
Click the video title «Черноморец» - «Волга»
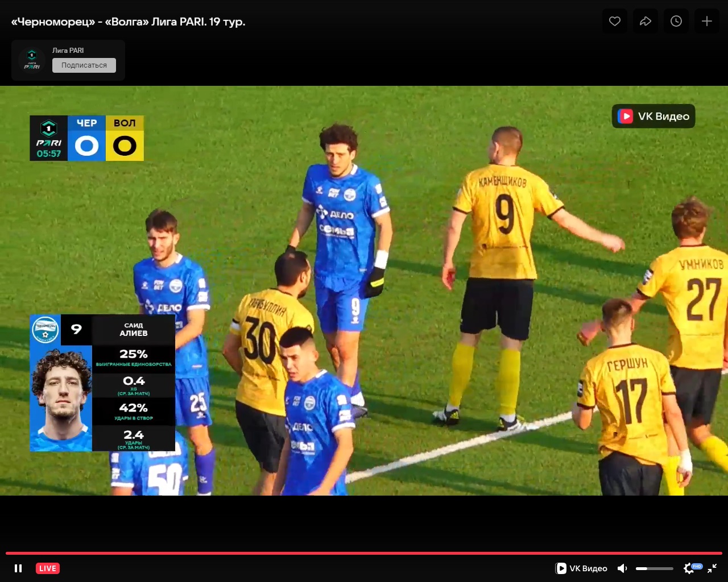128,22
